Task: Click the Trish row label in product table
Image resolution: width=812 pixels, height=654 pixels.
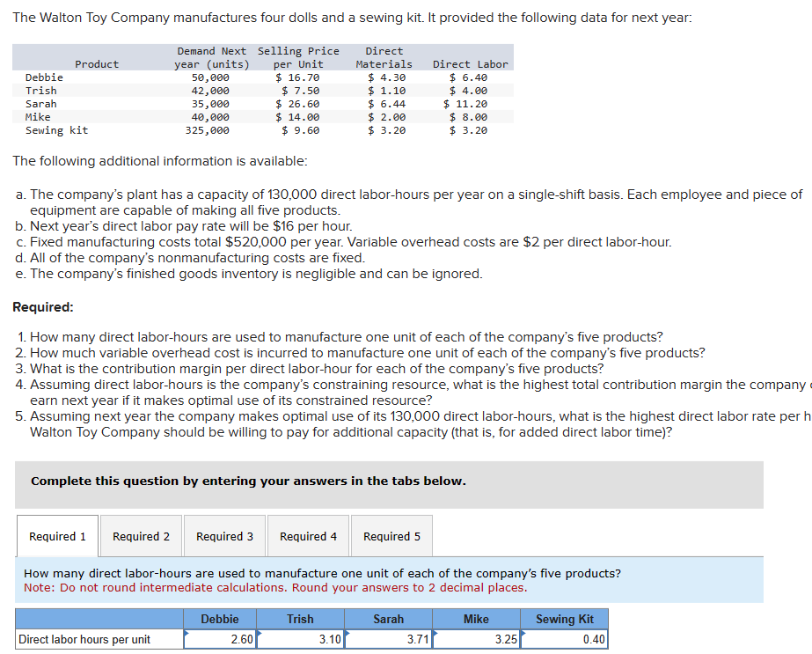Action: [41, 91]
